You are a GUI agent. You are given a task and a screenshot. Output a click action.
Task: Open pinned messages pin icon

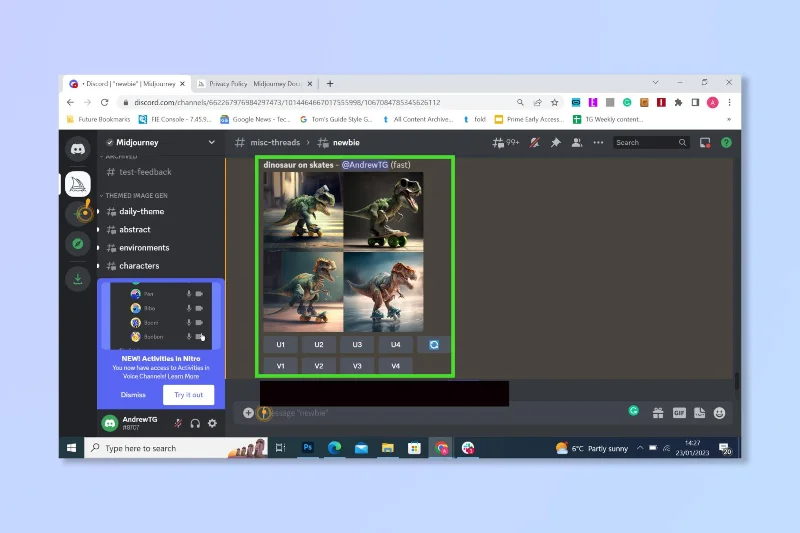click(x=556, y=143)
